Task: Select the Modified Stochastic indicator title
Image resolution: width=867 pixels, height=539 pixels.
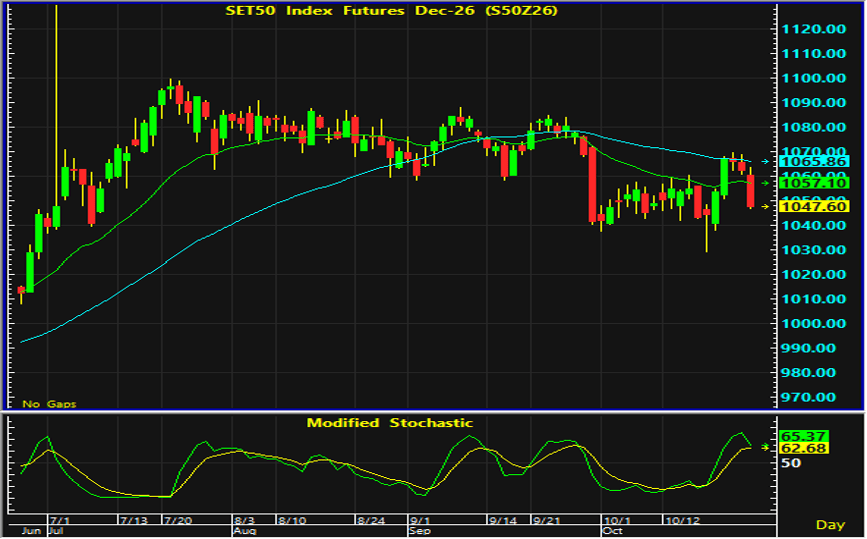Action: tap(390, 423)
